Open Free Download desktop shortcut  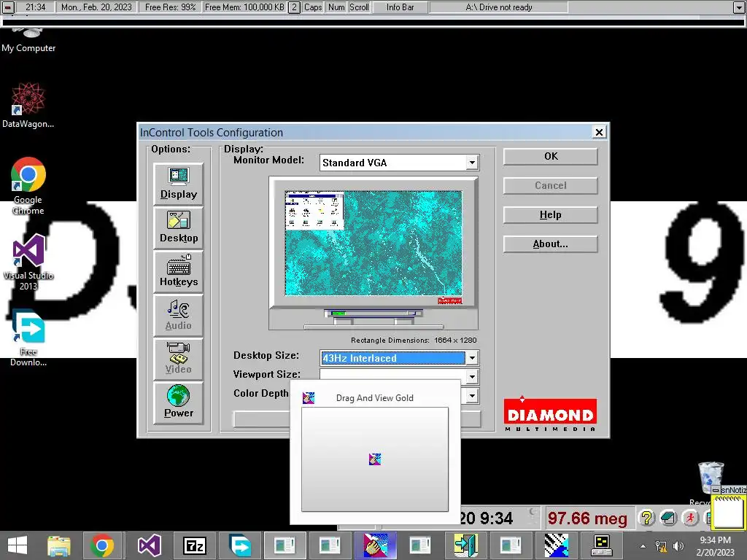tap(28, 338)
